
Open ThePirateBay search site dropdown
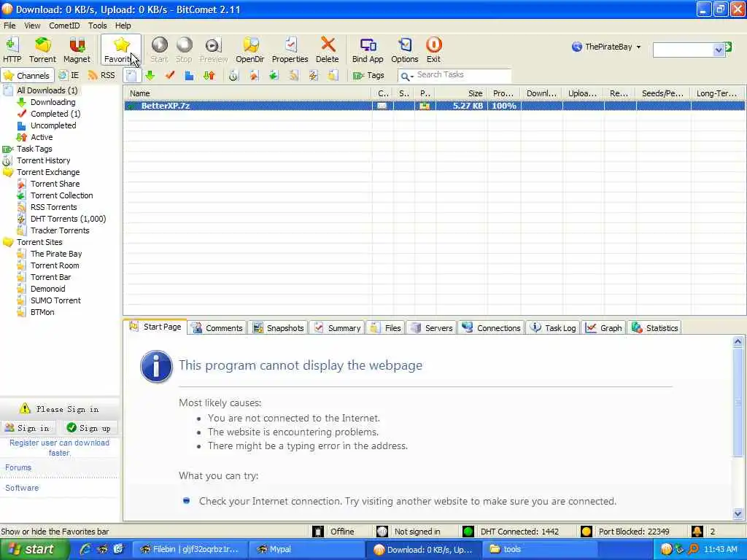pos(606,47)
